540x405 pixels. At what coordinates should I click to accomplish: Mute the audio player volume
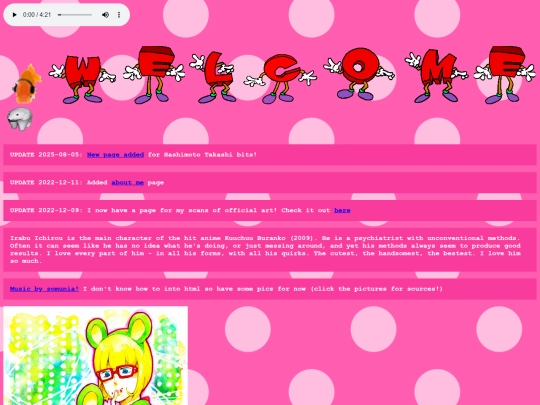[x=105, y=15]
